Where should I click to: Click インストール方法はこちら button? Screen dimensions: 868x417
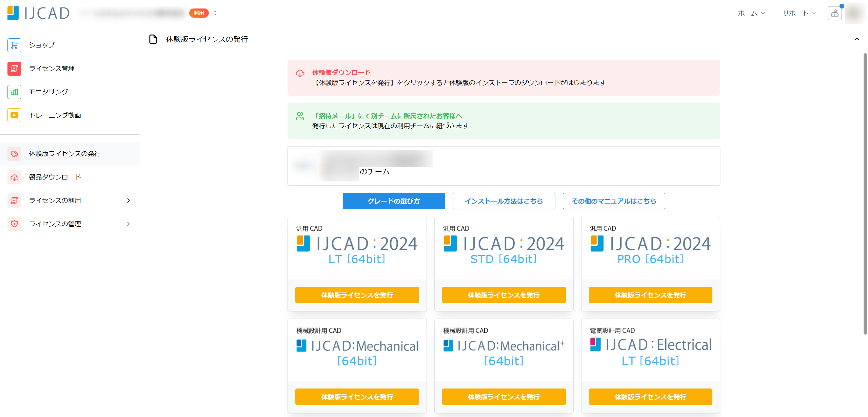click(x=504, y=201)
